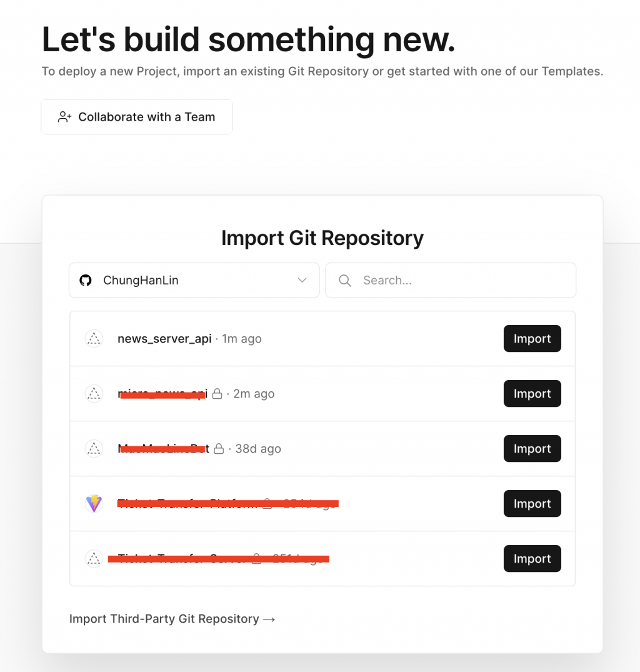
Task: Click the framework icon for news_server_api
Action: 94,339
